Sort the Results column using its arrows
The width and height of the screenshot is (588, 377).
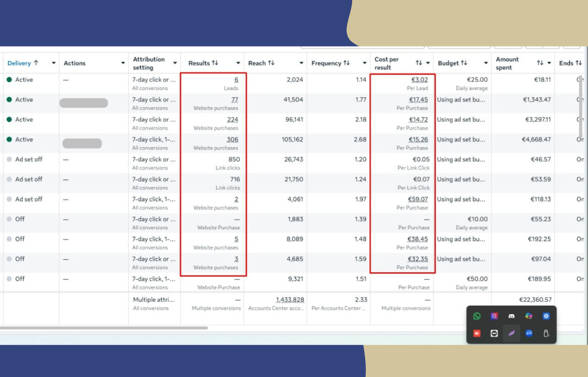click(215, 63)
